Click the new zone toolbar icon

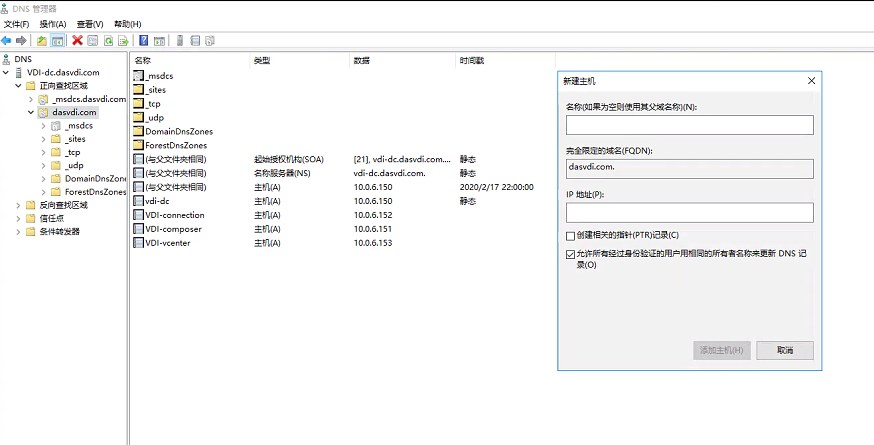(195, 41)
